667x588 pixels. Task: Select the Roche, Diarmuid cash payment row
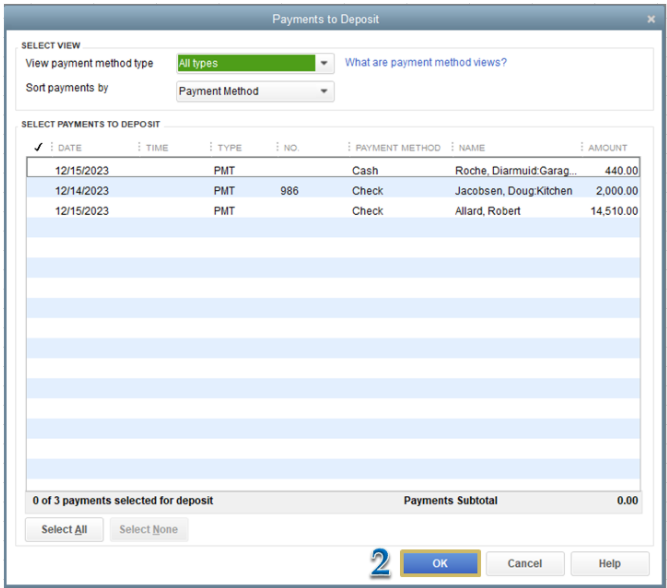(x=333, y=170)
